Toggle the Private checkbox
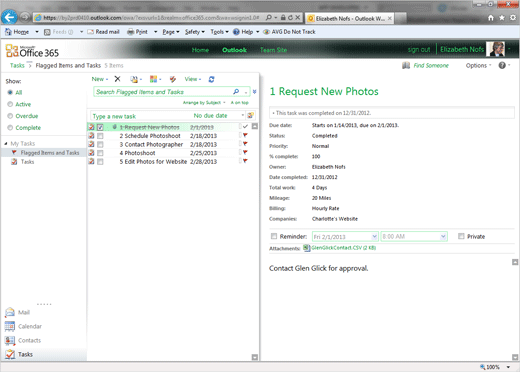The width and height of the screenshot is (520, 372). [461, 236]
